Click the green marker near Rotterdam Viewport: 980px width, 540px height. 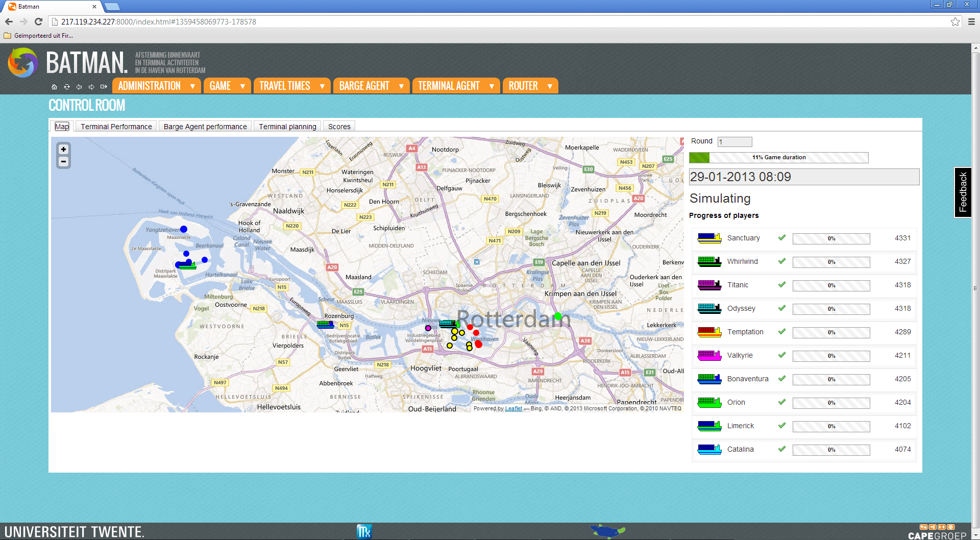pyautogui.click(x=558, y=316)
